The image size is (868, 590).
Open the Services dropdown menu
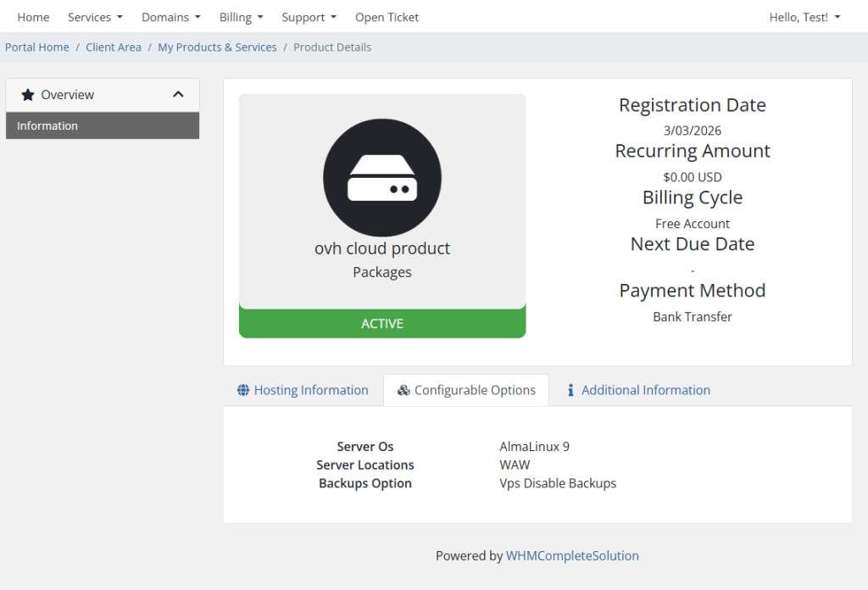pos(95,17)
